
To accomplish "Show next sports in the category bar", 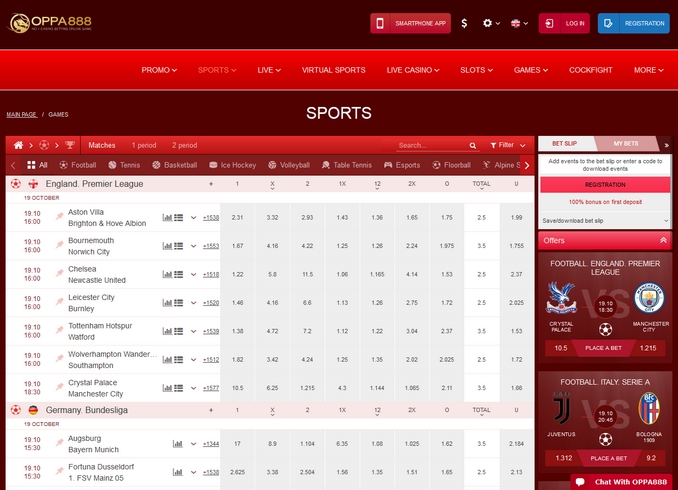I will [527, 165].
